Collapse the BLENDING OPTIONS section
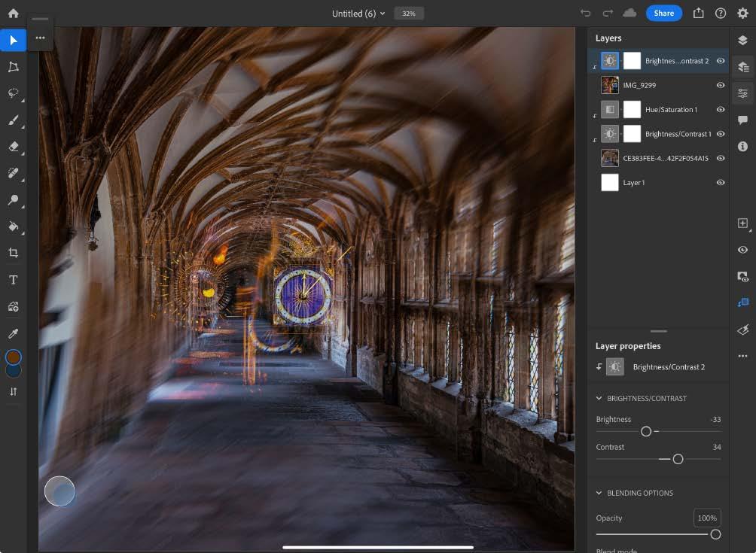756x553 pixels. click(x=599, y=494)
